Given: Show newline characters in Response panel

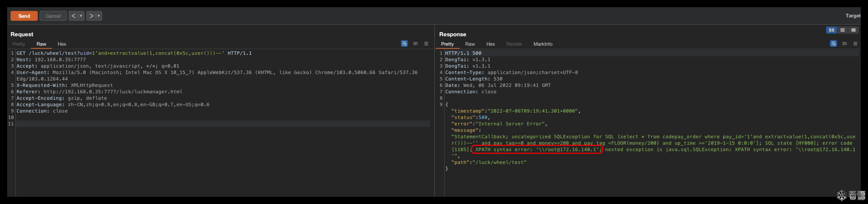Looking at the screenshot, I should coord(844,44).
